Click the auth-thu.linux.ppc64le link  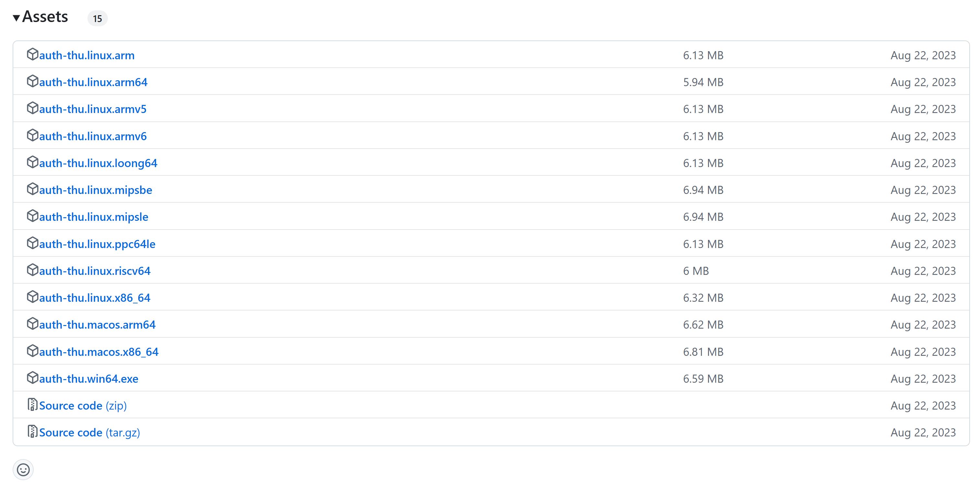(x=97, y=244)
